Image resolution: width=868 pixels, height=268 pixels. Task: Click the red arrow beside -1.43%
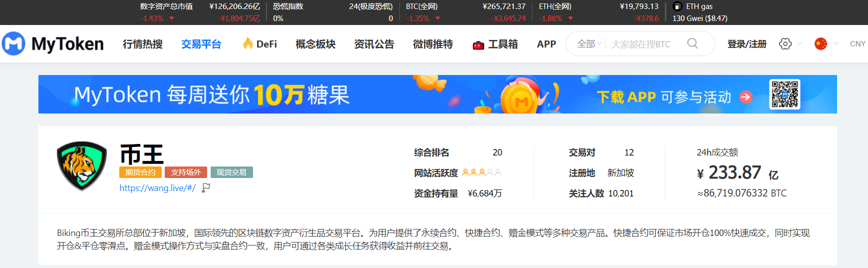click(x=172, y=18)
